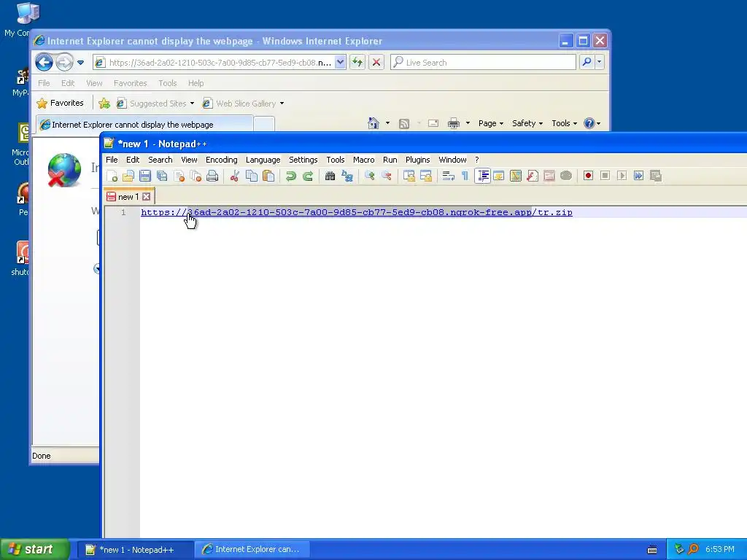The image size is (747, 560).
Task: Expand the IE Tools command bar dropdown
Action: pos(564,123)
